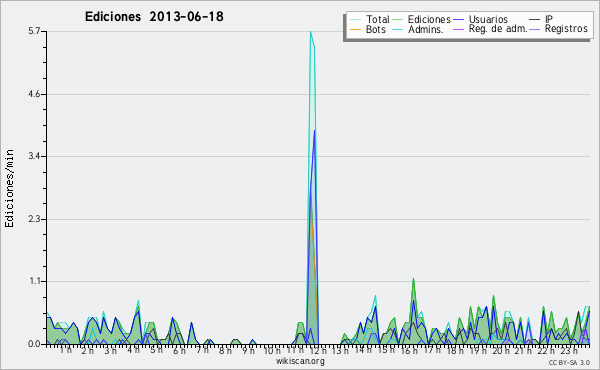Click the Bots legend label
600x370 pixels.
(x=375, y=29)
